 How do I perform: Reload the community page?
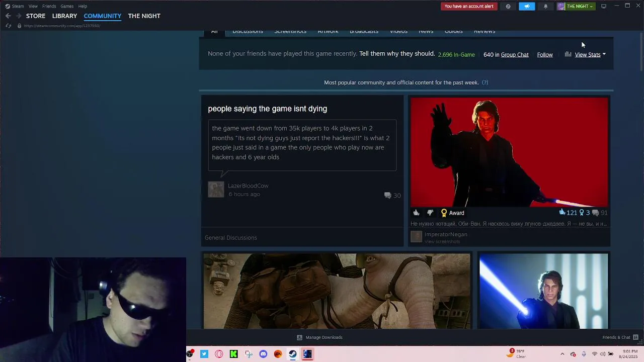pos(8,26)
